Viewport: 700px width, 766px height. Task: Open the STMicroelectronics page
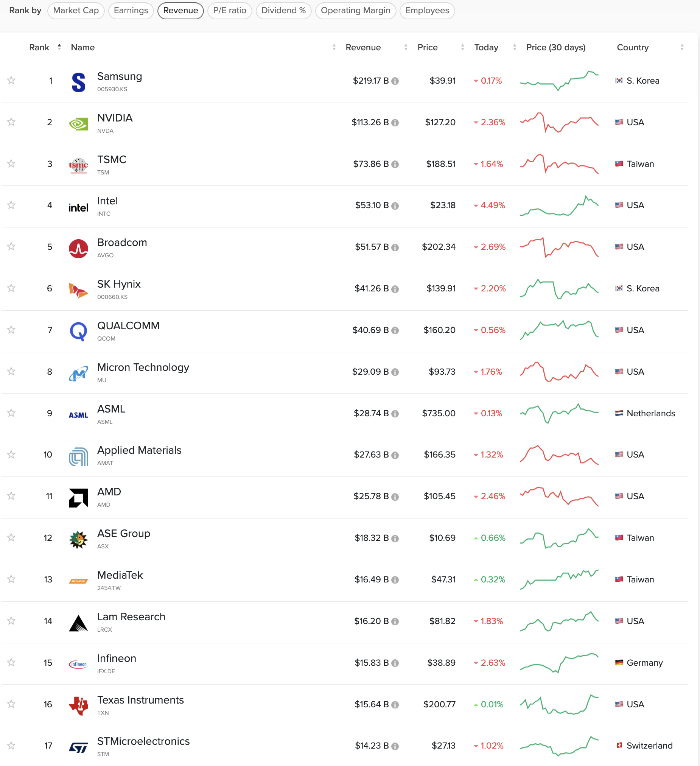click(x=143, y=741)
